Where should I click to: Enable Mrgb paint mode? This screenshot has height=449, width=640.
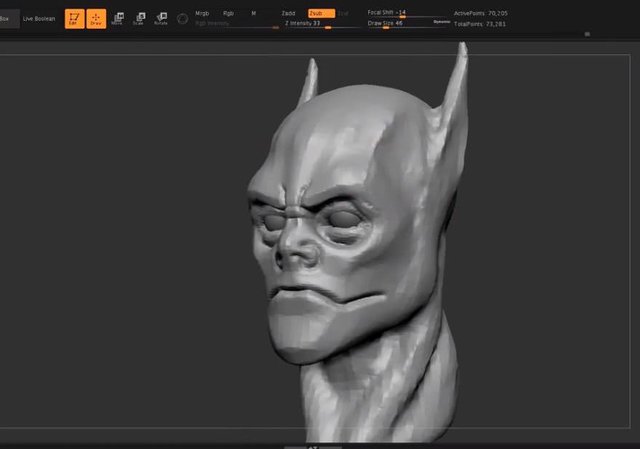[x=202, y=13]
